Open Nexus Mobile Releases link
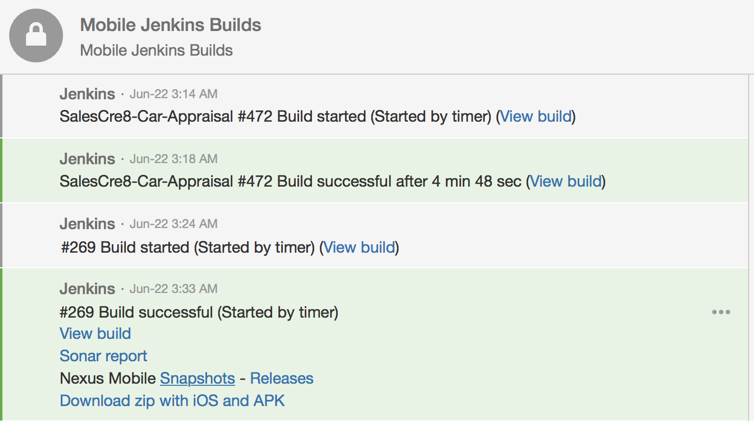 click(281, 379)
